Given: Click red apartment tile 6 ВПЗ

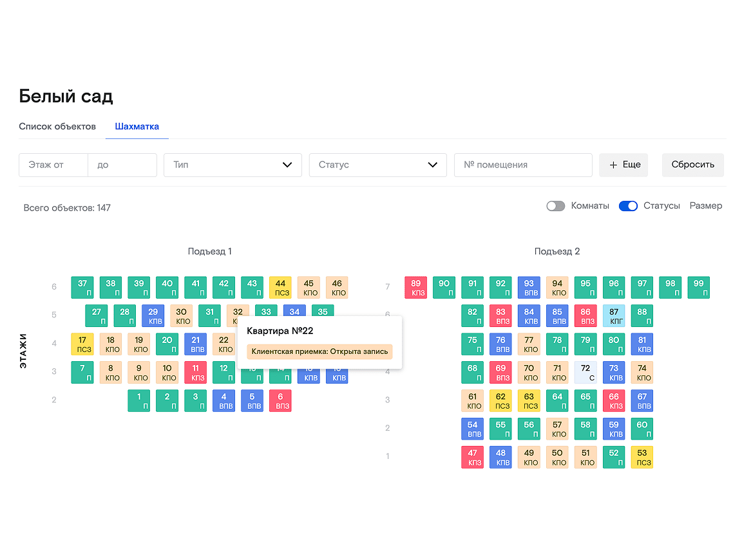Looking at the screenshot, I should [x=280, y=400].
